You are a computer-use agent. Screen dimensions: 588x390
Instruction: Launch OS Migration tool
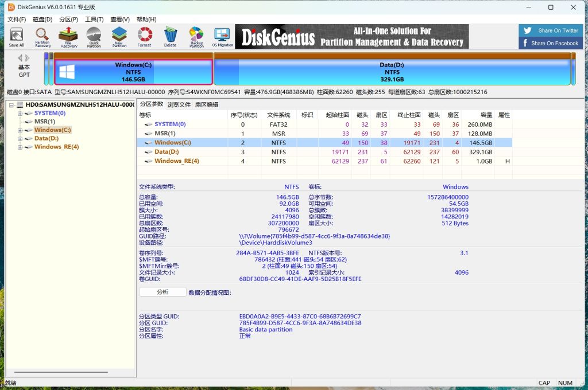click(x=222, y=37)
